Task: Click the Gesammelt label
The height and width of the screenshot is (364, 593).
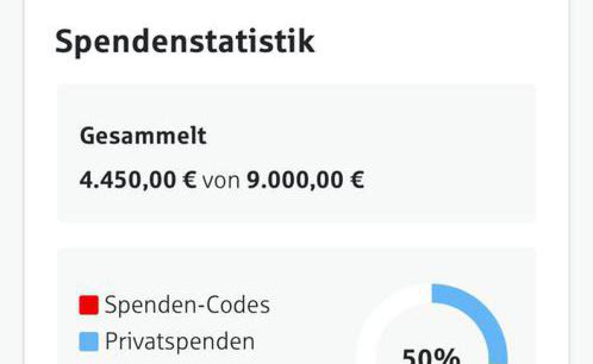Action: coord(143,136)
